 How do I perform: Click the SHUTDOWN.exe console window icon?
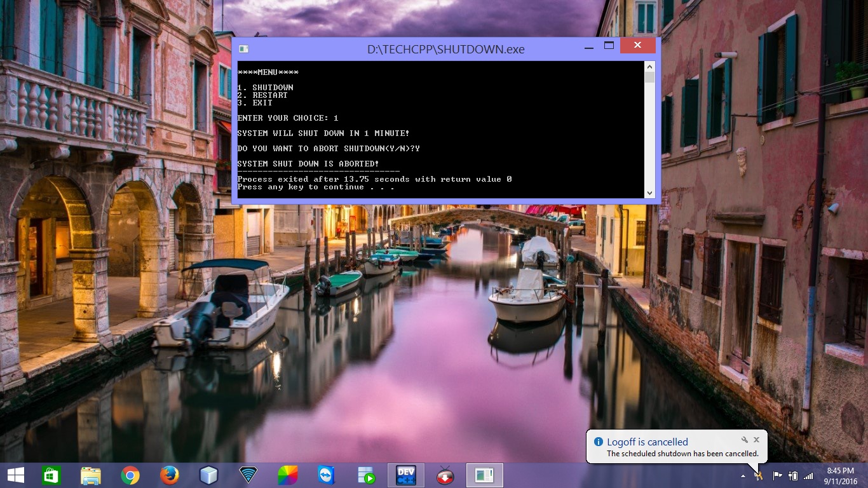click(243, 48)
